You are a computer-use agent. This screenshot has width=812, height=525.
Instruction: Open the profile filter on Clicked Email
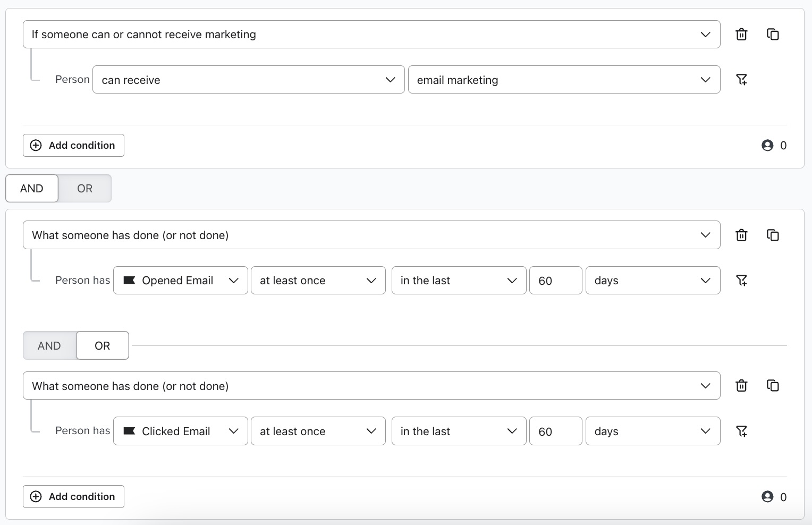tap(742, 431)
